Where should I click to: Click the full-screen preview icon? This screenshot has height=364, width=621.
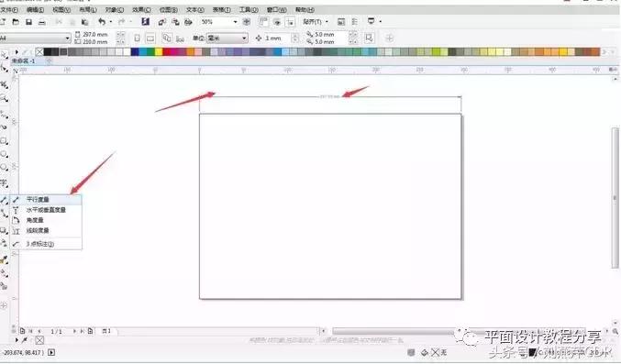(x=247, y=22)
